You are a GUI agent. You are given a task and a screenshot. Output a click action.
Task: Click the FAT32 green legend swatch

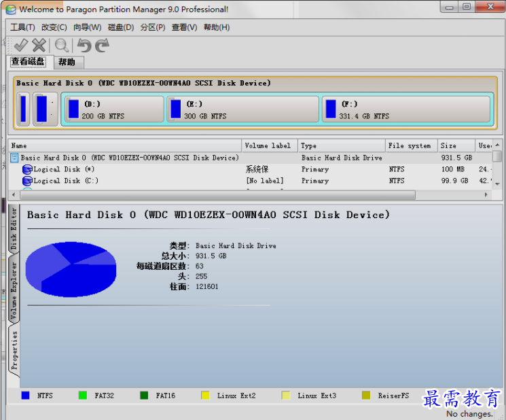click(x=83, y=396)
